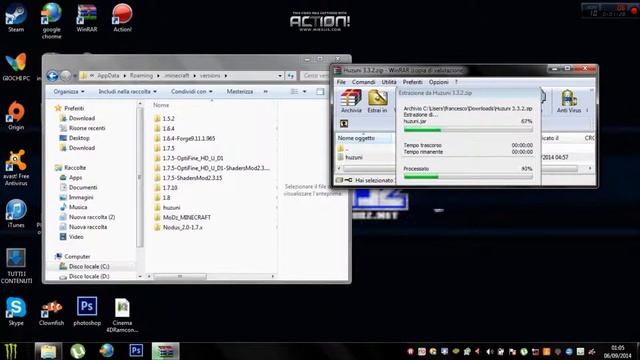
Task: Click the Explorer back navigation arrow
Action: point(52,76)
